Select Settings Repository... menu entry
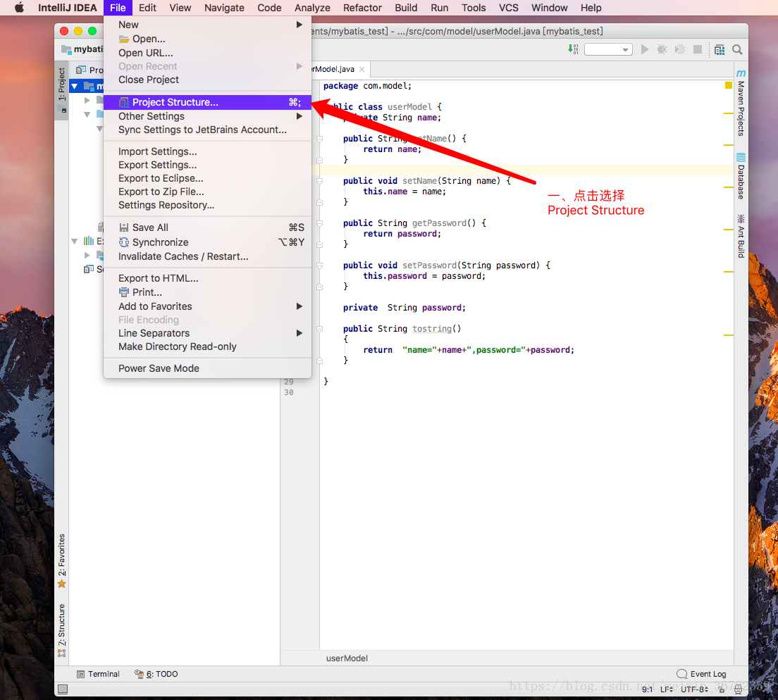 (x=207, y=205)
